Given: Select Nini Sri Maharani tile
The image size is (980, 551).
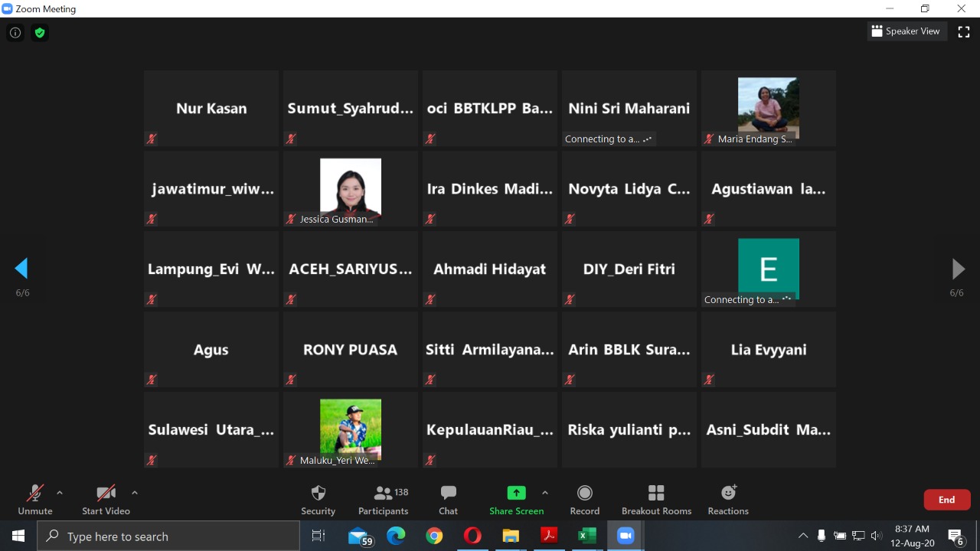Looking at the screenshot, I should (x=629, y=109).
